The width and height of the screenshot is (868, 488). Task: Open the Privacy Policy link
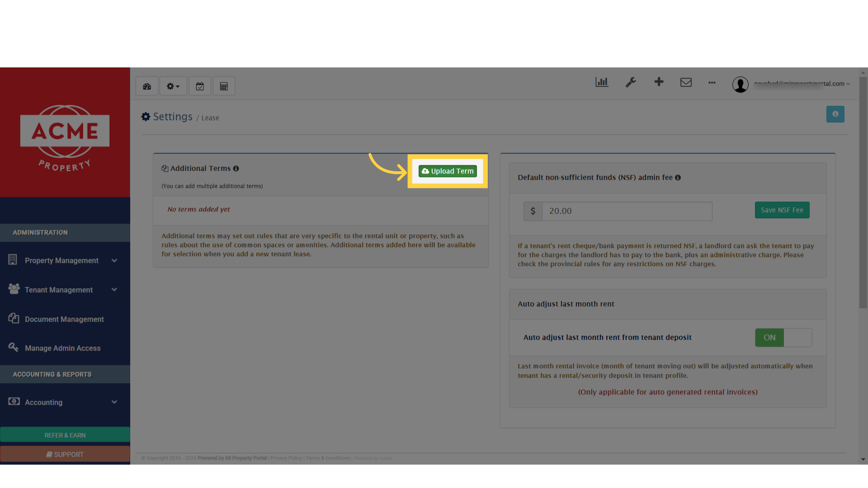coord(286,458)
